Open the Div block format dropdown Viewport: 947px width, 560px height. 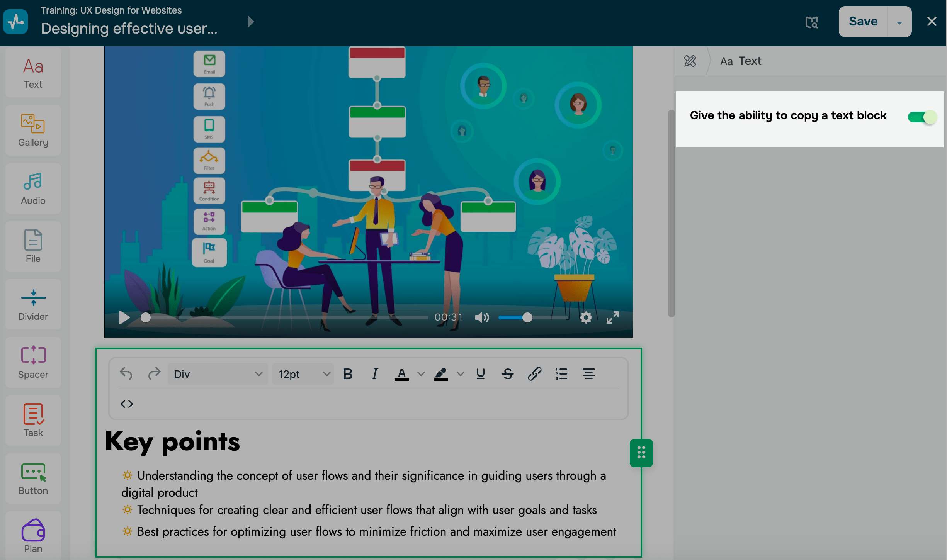218,374
